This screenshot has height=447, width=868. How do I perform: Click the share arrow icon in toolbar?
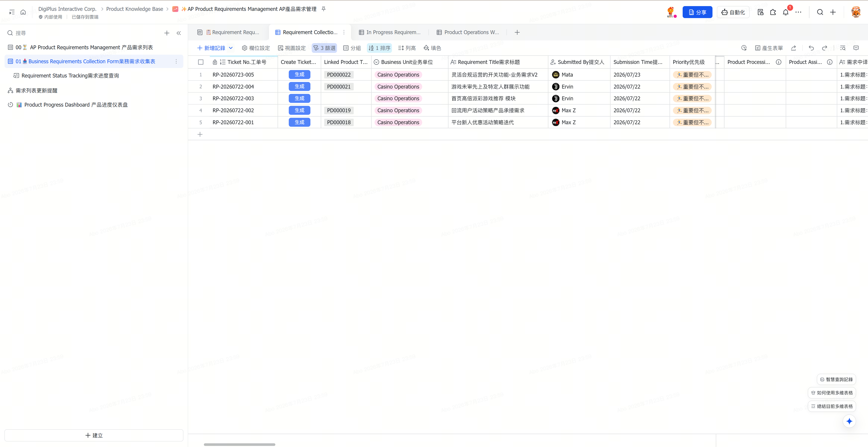pos(793,48)
